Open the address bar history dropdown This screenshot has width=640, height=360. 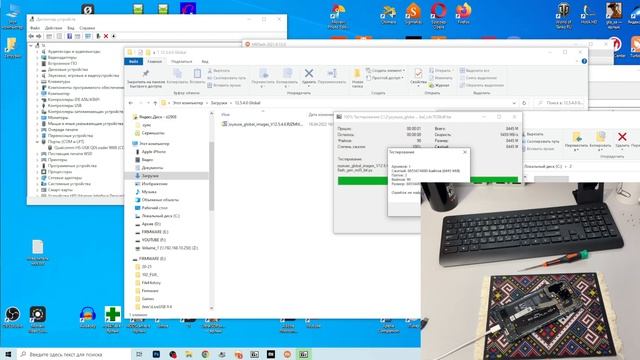click(x=514, y=103)
